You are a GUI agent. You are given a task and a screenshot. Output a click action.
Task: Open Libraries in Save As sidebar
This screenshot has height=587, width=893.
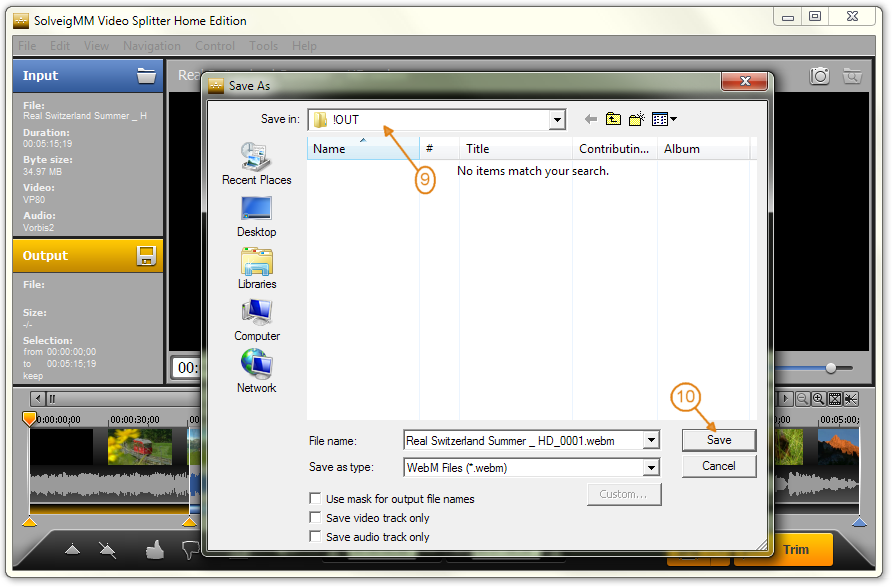click(257, 268)
